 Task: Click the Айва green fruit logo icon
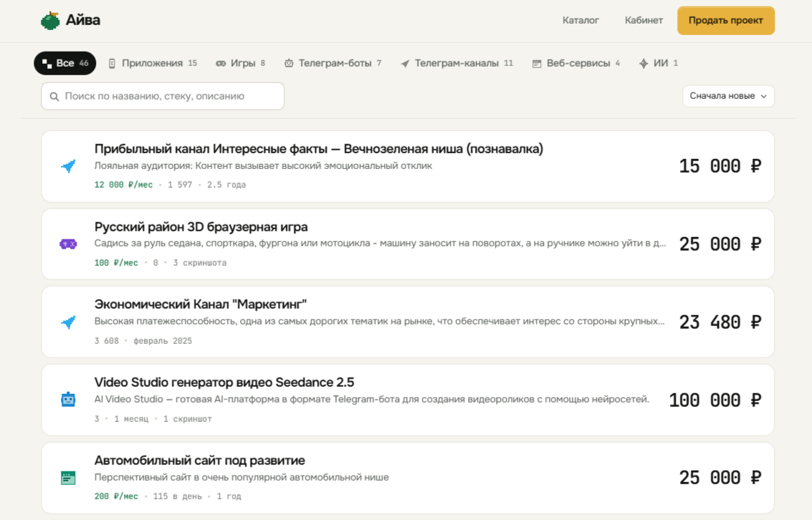coord(50,21)
